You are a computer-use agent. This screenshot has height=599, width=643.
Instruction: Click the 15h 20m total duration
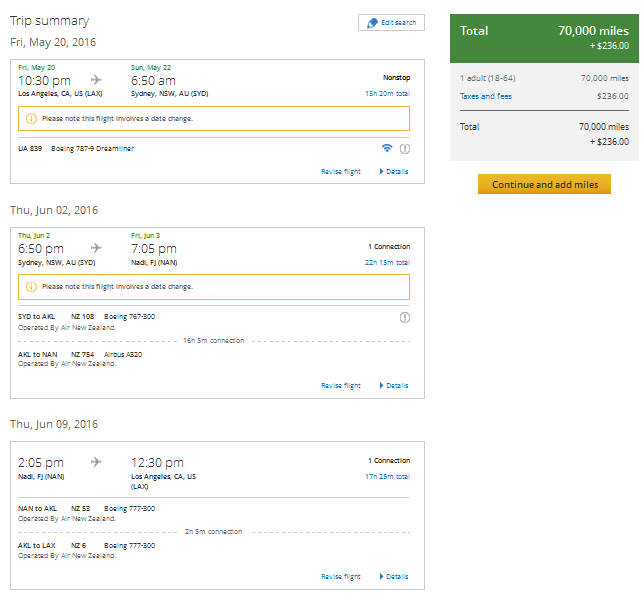click(x=388, y=93)
